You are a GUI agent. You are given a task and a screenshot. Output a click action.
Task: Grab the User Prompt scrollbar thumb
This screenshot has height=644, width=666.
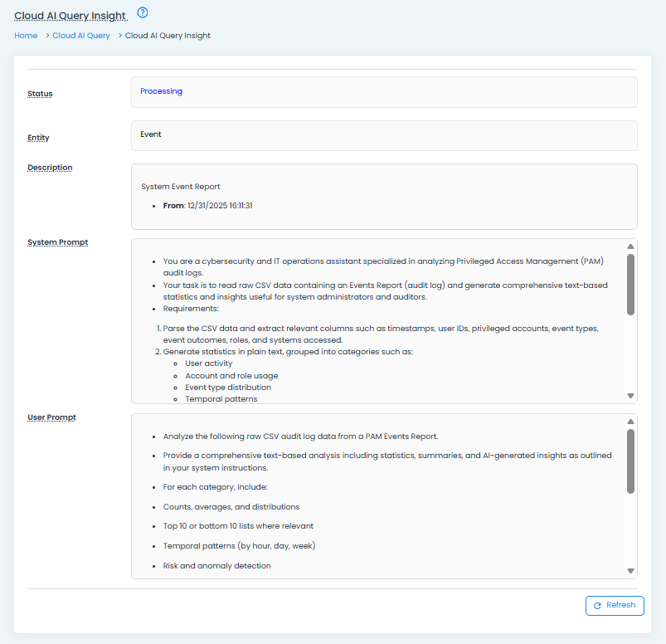pos(631,460)
